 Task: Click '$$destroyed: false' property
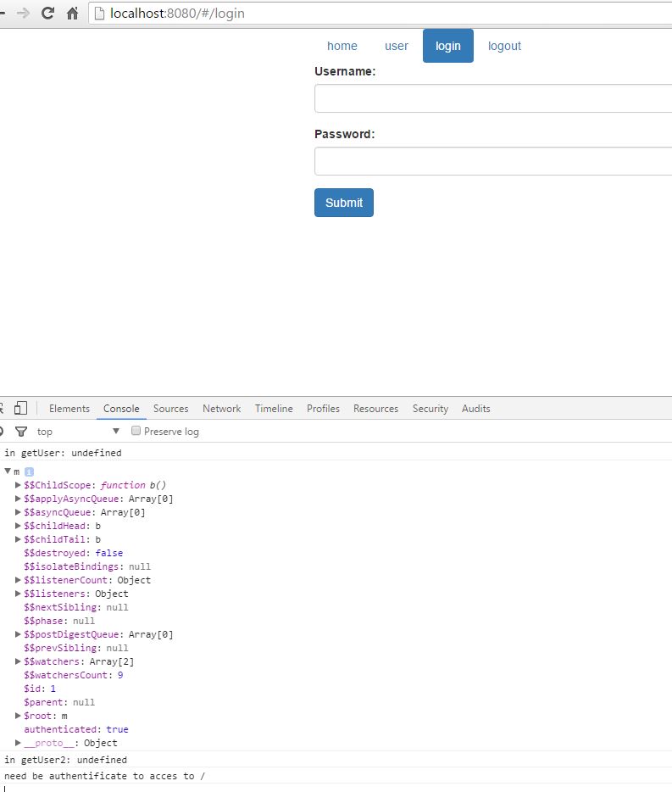coord(73,553)
